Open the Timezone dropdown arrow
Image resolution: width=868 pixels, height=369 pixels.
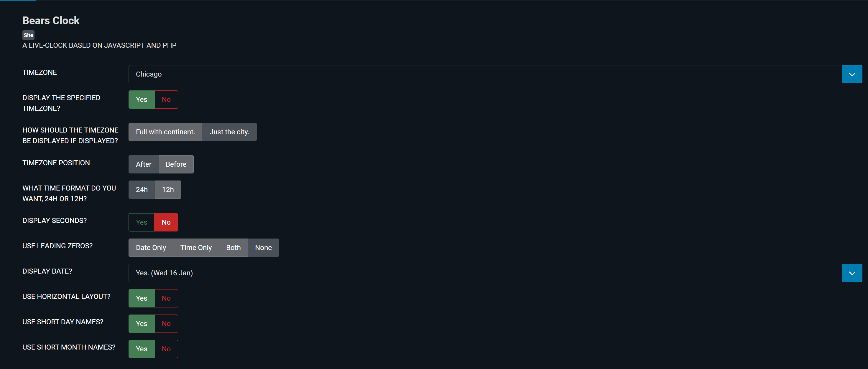point(851,74)
